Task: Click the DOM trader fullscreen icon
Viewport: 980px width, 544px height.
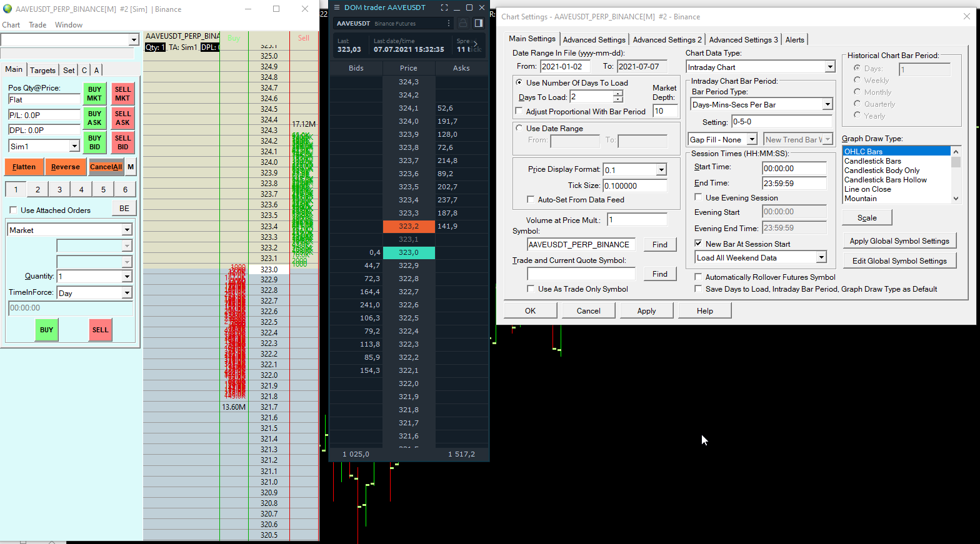Action: 444,7
